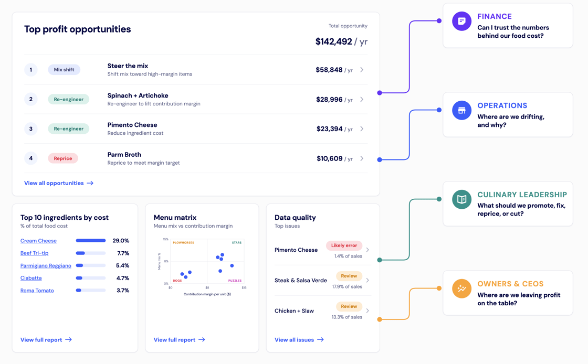Screen dimensions: 588x364
Task: Click the Likely error badge
Action: point(344,245)
